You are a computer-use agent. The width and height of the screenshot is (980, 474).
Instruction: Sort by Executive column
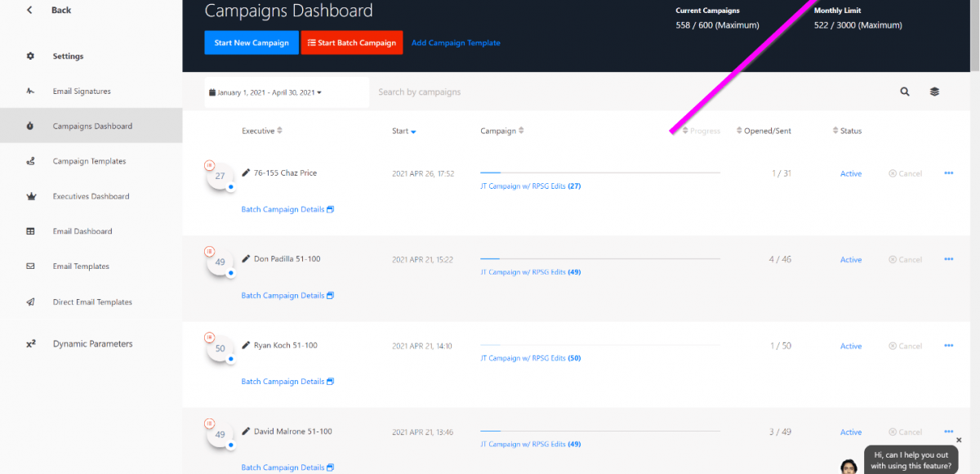click(261, 131)
